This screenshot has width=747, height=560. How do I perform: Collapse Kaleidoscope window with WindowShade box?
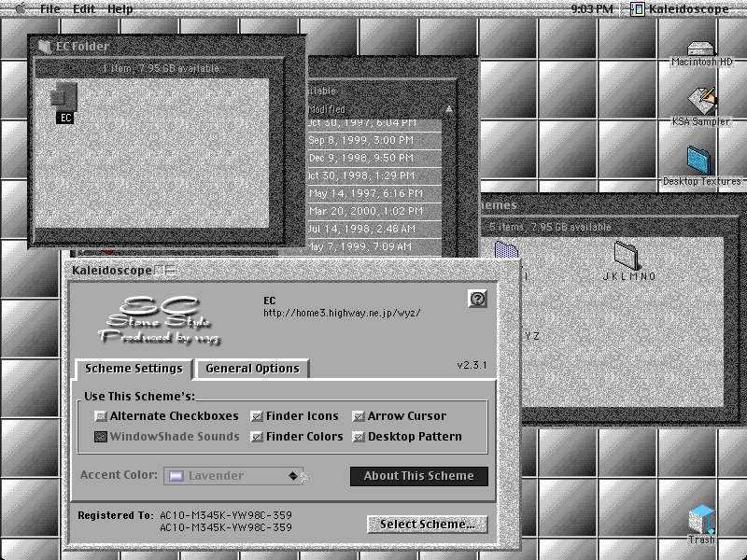click(x=171, y=271)
